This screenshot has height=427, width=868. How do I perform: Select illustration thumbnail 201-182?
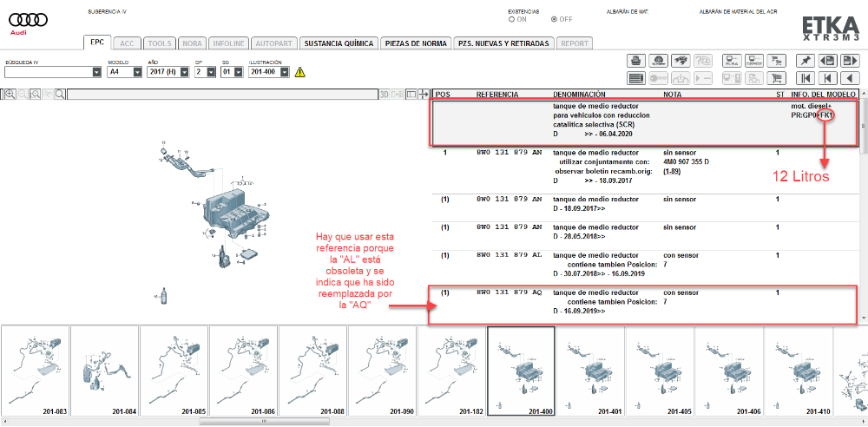451,371
